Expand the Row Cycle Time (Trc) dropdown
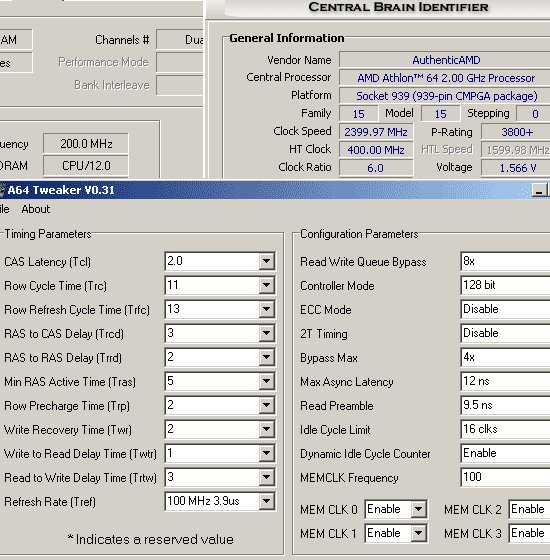This screenshot has width=550, height=560. coord(266,285)
